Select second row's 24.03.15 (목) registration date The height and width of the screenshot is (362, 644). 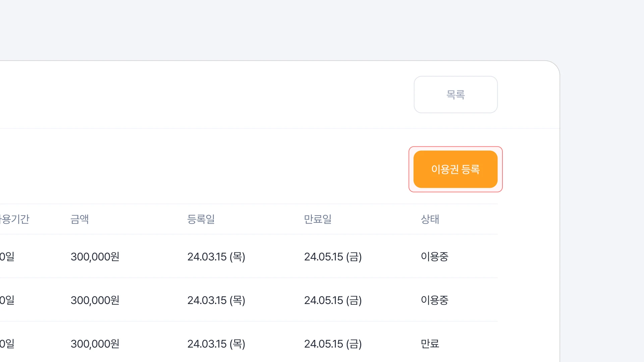(x=216, y=300)
